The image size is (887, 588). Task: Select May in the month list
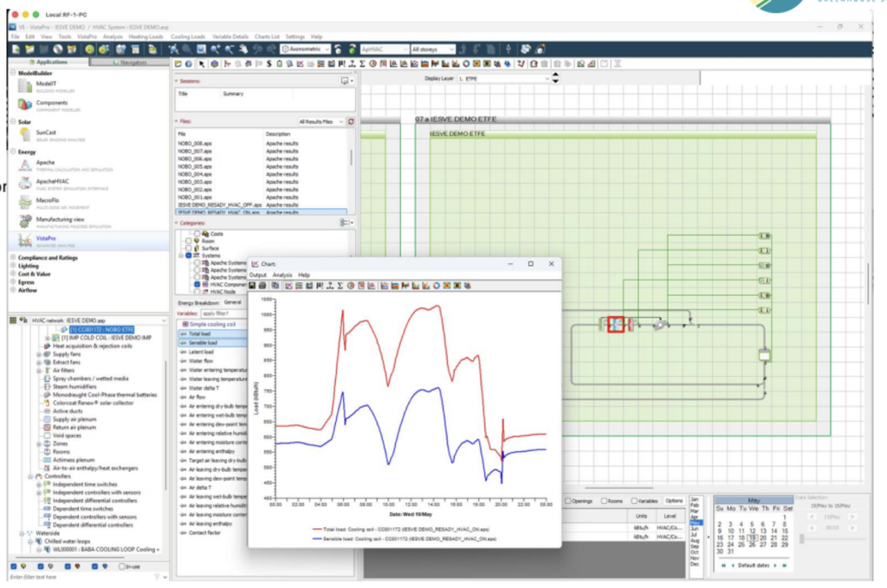pos(696,524)
